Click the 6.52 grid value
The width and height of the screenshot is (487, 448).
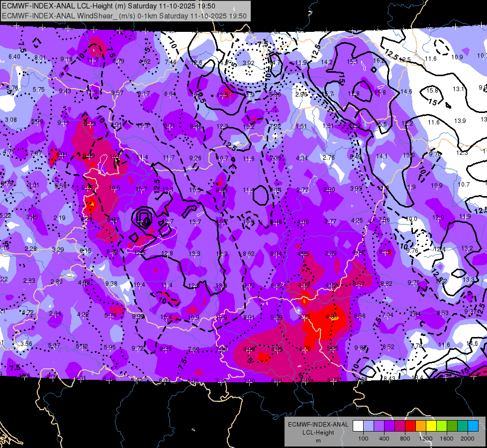pyautogui.click(x=388, y=346)
